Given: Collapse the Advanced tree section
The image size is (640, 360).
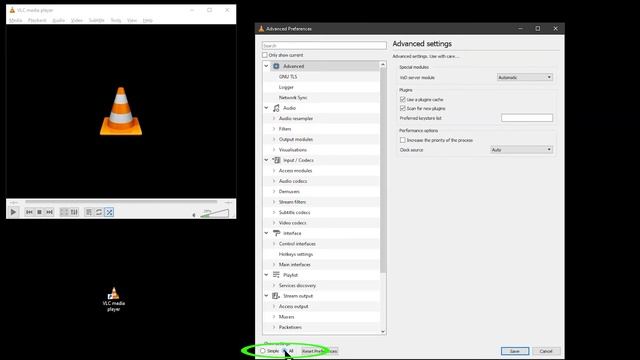Looking at the screenshot, I should tap(267, 66).
